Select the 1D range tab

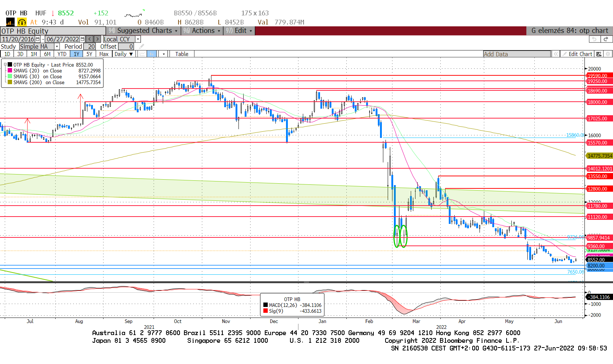tap(7, 54)
